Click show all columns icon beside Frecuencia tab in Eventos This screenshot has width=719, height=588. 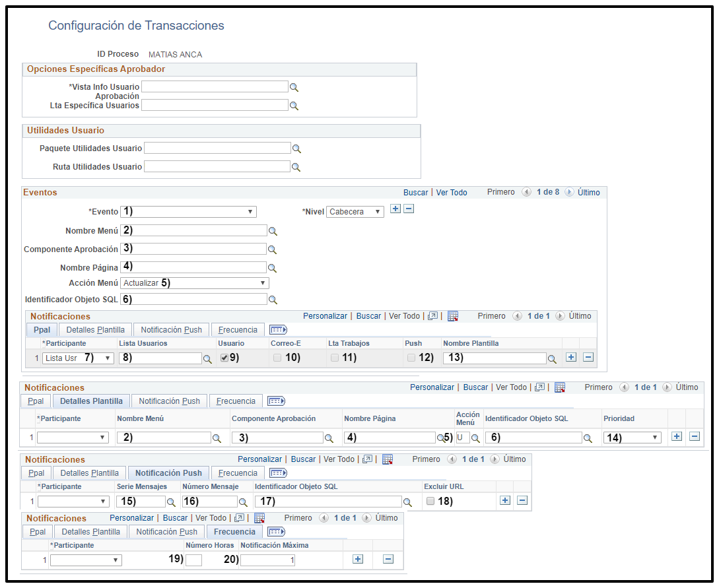pyautogui.click(x=278, y=329)
